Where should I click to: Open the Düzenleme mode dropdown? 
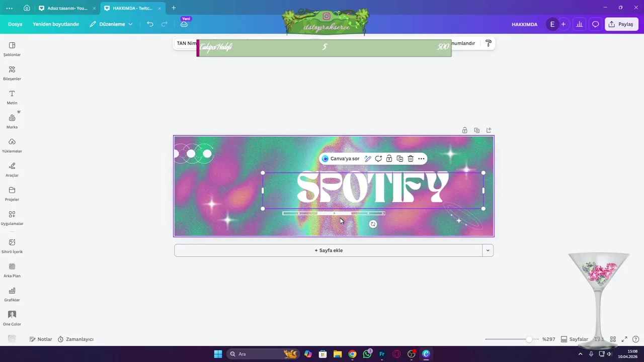pos(111,24)
